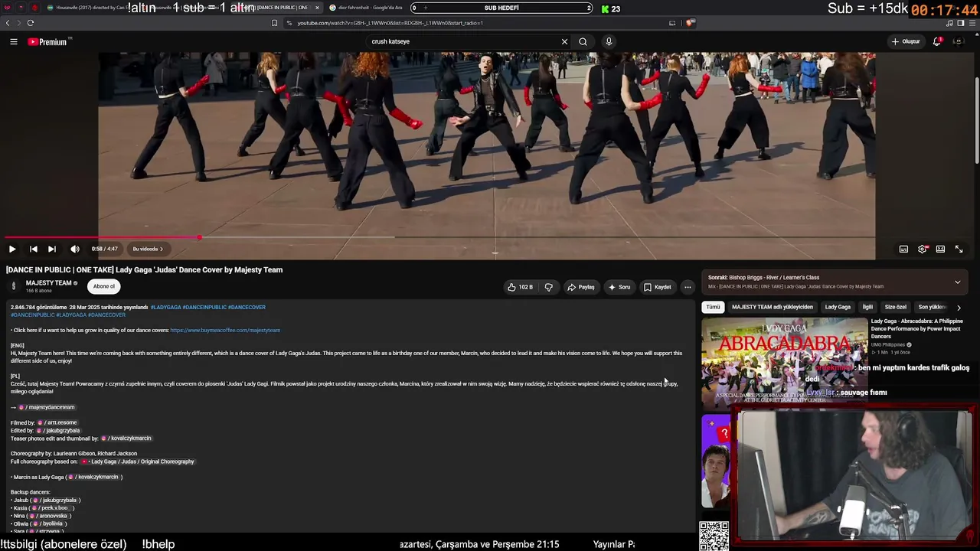Reload the page with the refresh icon

[31, 23]
